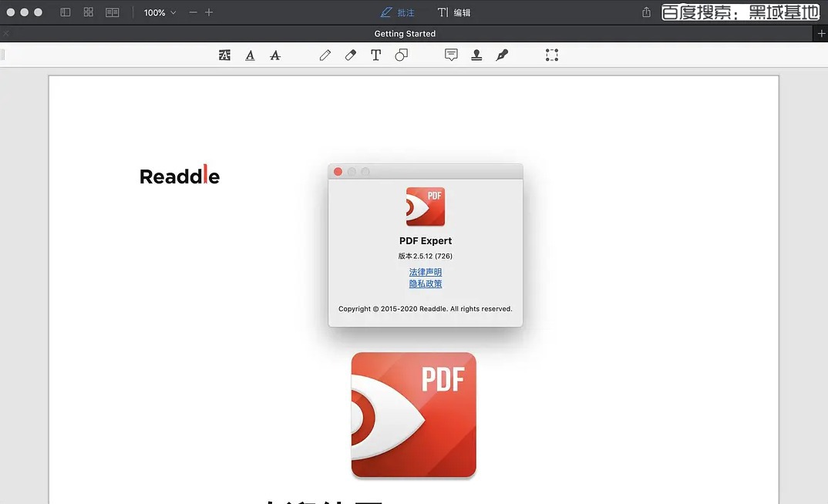This screenshot has height=504, width=828.
Task: Click the Readdle logo on the page
Action: pyautogui.click(x=180, y=175)
